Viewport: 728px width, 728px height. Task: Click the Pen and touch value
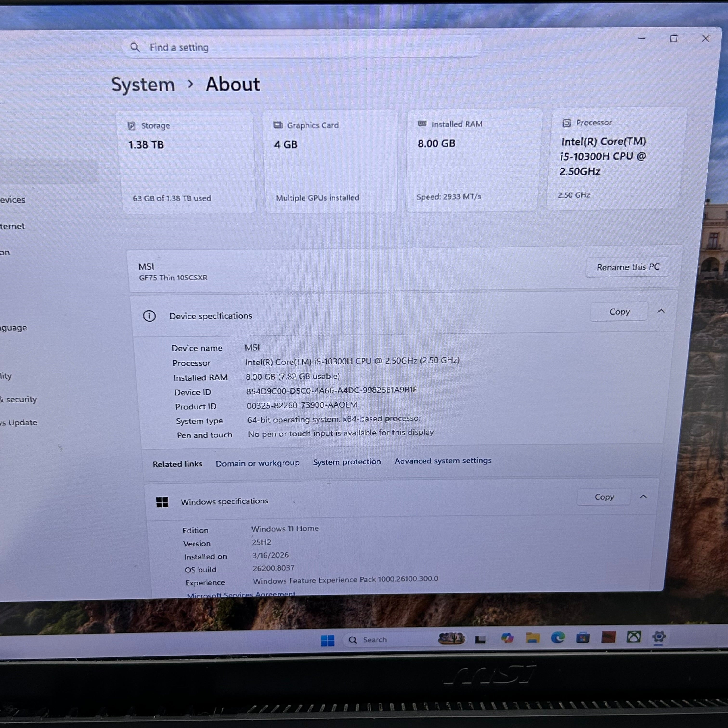point(341,433)
